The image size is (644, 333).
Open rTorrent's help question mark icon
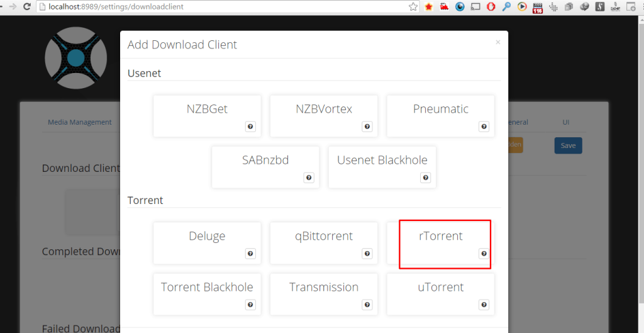(x=484, y=254)
